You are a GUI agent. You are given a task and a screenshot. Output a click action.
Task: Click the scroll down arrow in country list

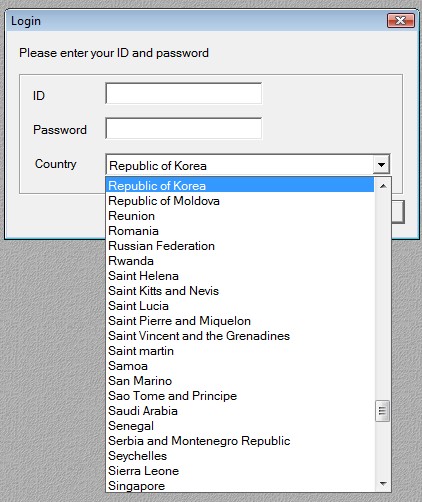pos(383,484)
